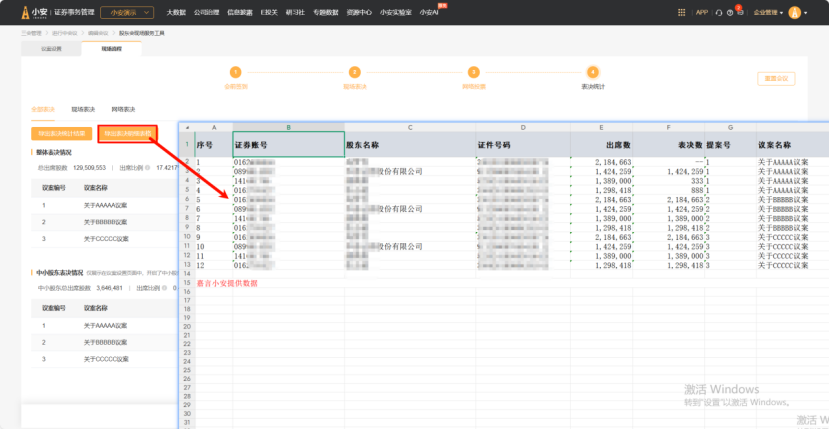Click step 1 会前签到 circle
This screenshot has height=429, width=830.
(x=236, y=72)
